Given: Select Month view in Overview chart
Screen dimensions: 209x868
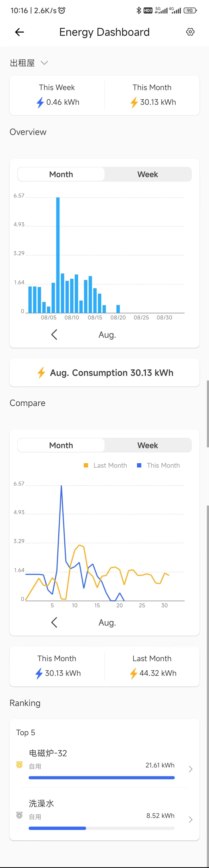Looking at the screenshot, I should (x=61, y=174).
